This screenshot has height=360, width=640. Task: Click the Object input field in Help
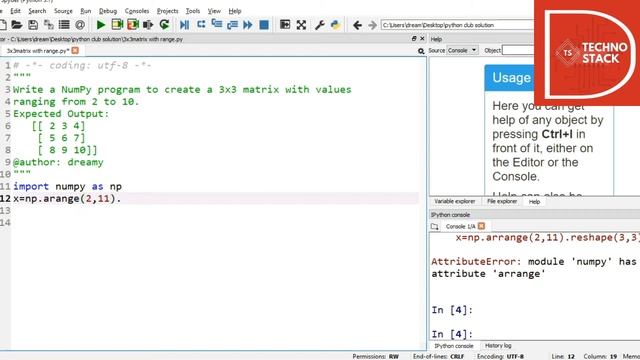[518, 50]
